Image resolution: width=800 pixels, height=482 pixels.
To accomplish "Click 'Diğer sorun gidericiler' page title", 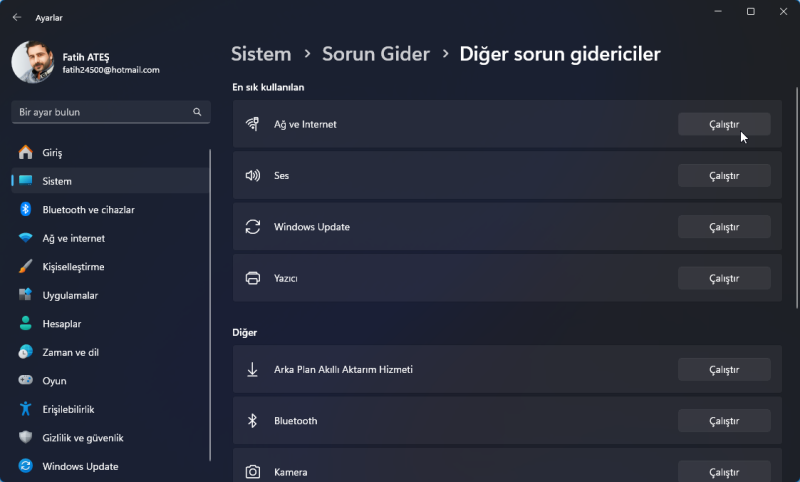I will pyautogui.click(x=560, y=54).
